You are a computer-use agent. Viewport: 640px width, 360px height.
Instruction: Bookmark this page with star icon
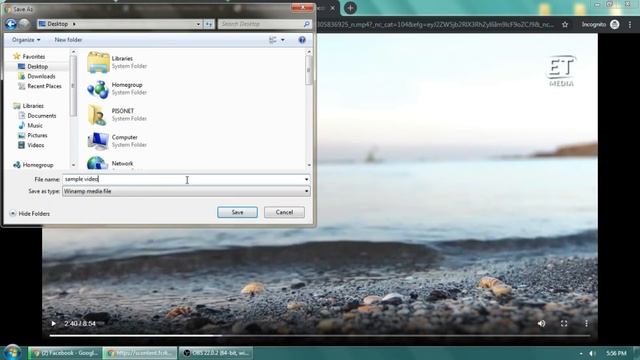click(x=565, y=24)
